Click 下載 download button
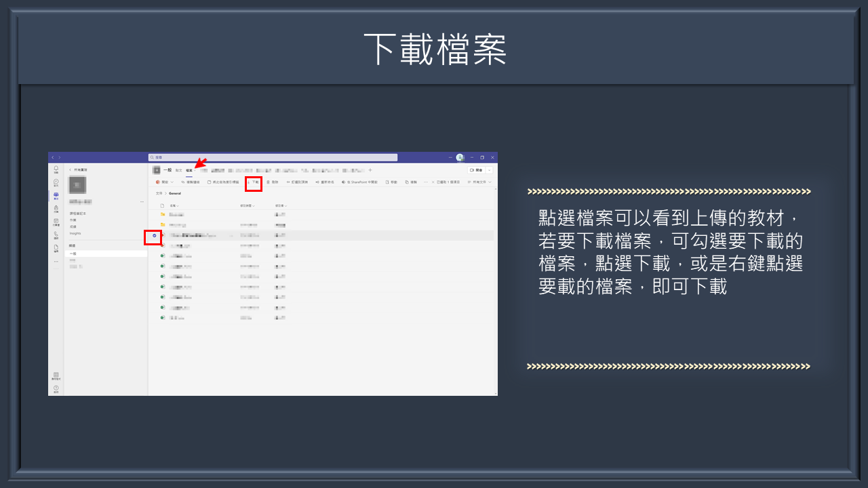Screen dimensions: 868x488 click(253, 182)
